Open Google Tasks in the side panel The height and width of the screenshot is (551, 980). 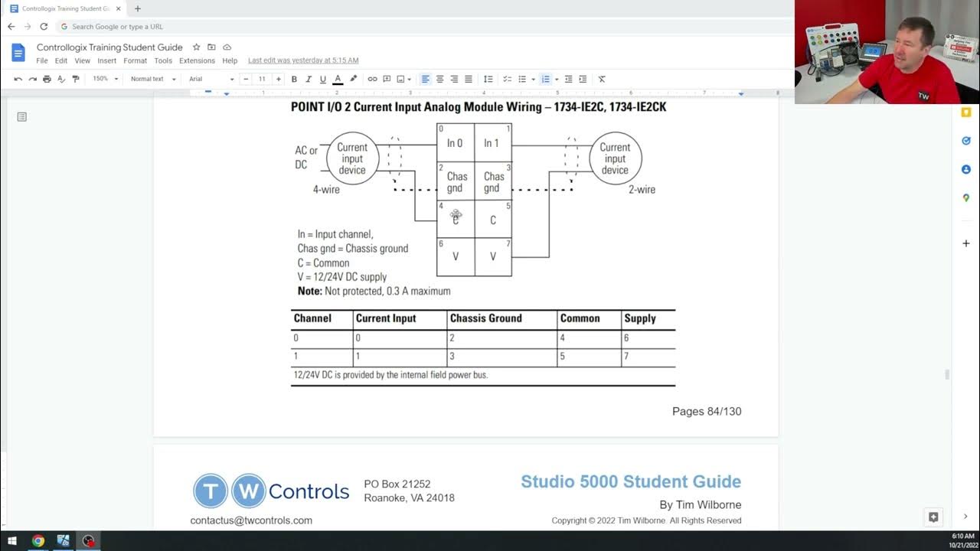(966, 141)
